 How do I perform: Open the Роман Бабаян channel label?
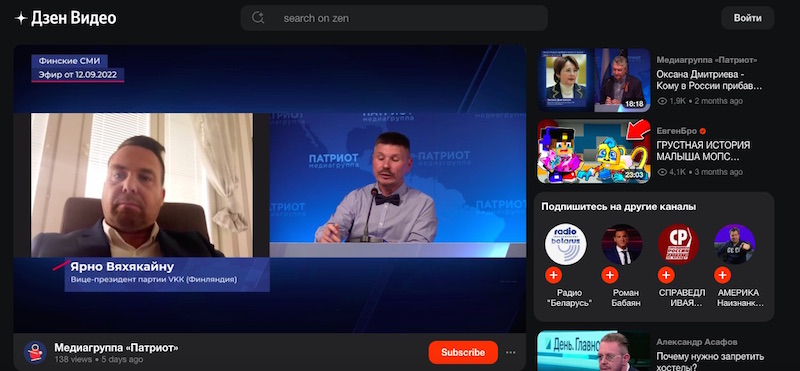coord(626,298)
